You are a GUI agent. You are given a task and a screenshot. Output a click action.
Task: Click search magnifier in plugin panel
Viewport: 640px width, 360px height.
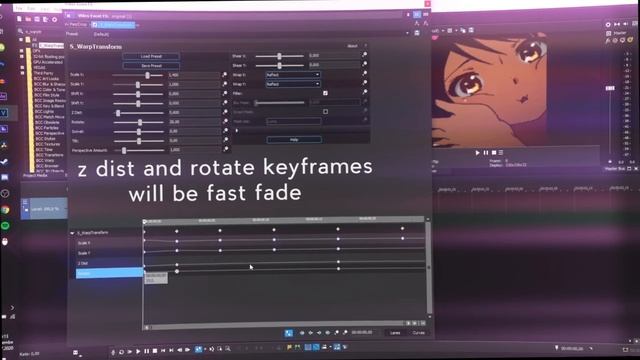coord(20,31)
